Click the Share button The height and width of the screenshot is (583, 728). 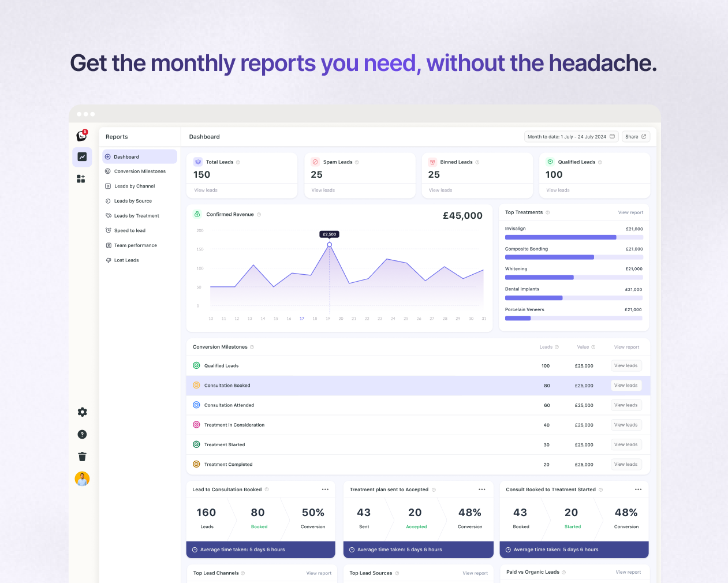click(x=636, y=136)
